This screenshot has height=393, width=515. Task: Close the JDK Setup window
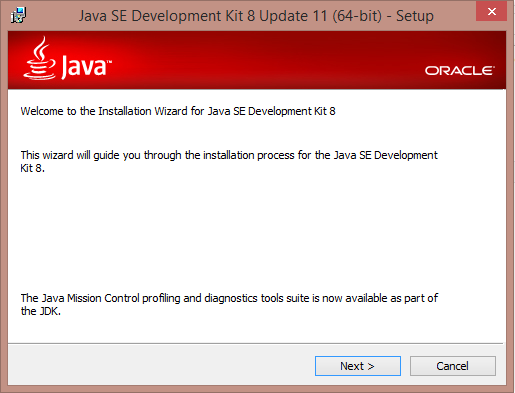[x=491, y=12]
